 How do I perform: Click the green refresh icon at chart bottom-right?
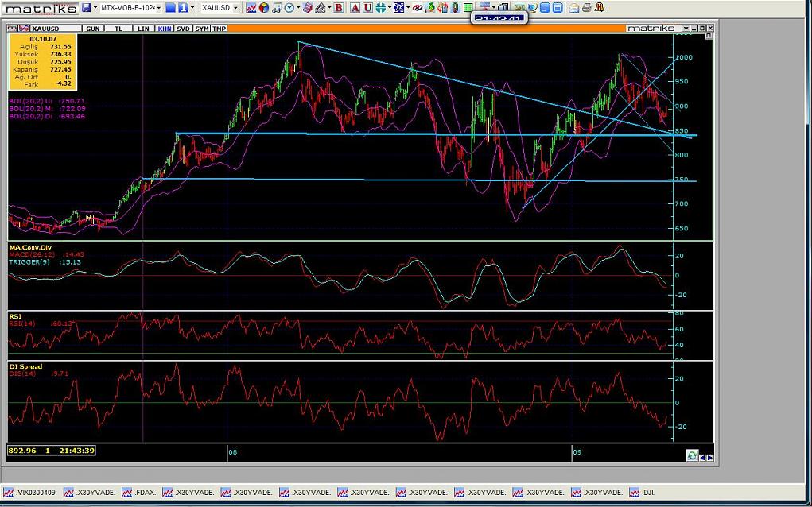tap(692, 455)
